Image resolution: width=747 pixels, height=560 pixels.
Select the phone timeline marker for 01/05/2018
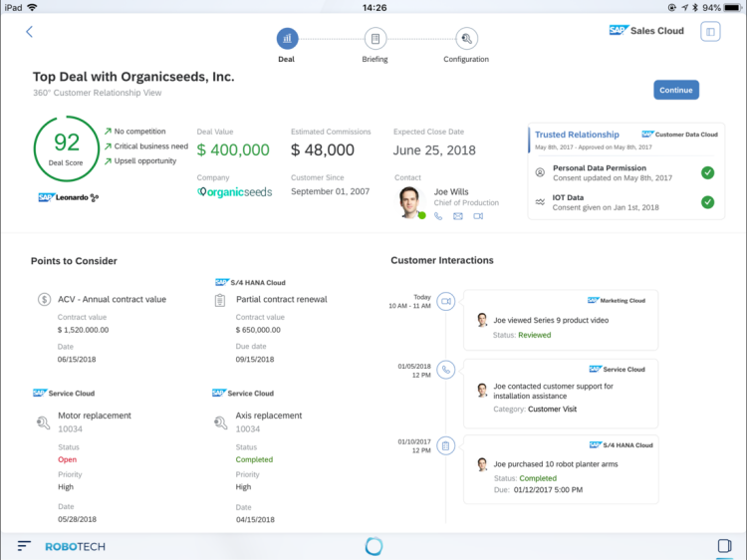[446, 370]
